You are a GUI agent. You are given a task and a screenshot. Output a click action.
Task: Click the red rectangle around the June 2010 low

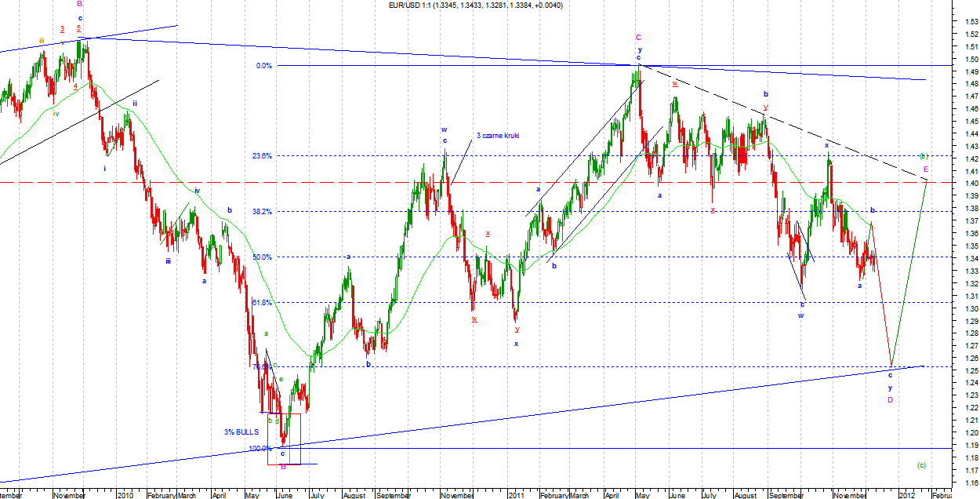(x=283, y=439)
